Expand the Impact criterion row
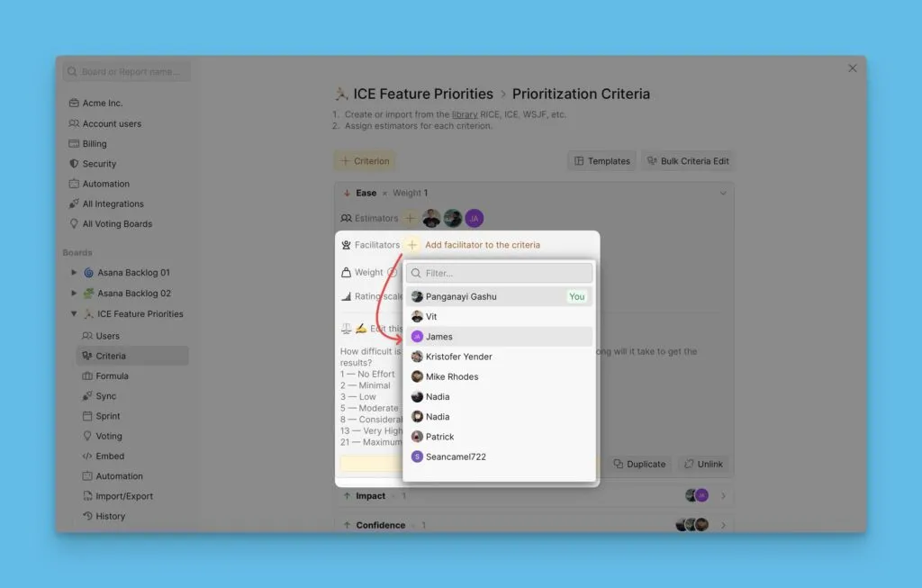922x588 pixels. coord(723,495)
